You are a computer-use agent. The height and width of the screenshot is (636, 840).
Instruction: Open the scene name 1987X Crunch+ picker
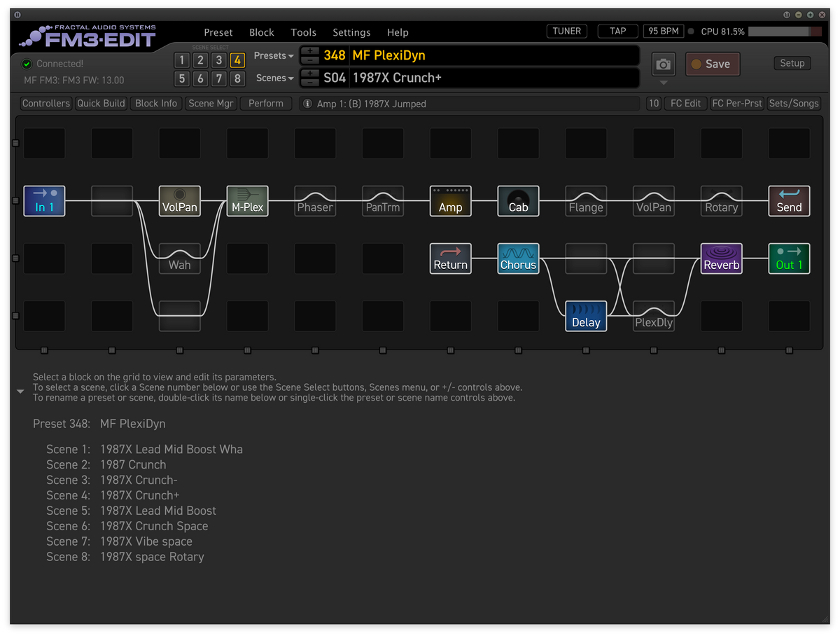(x=494, y=78)
